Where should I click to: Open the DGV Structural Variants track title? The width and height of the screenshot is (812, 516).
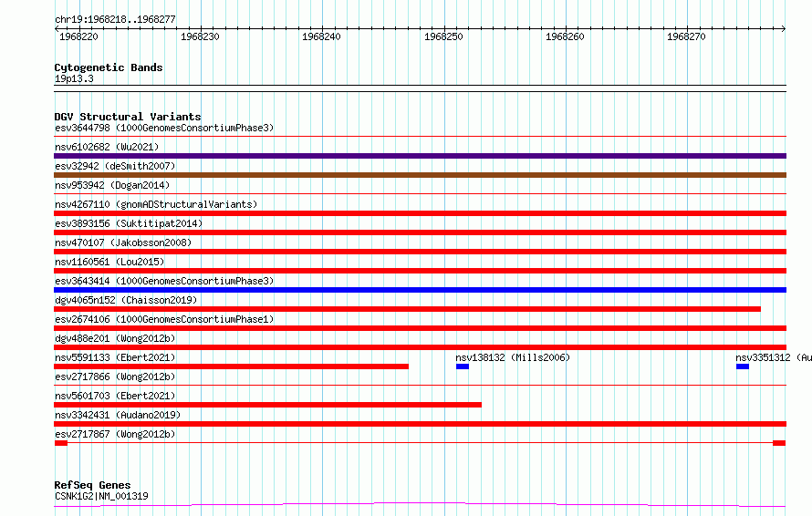tap(128, 117)
